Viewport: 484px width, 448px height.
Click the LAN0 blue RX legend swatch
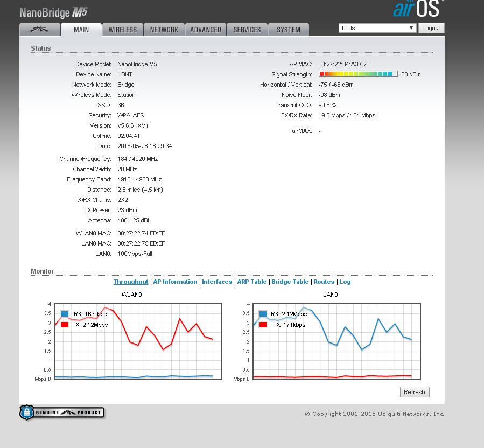point(263,314)
